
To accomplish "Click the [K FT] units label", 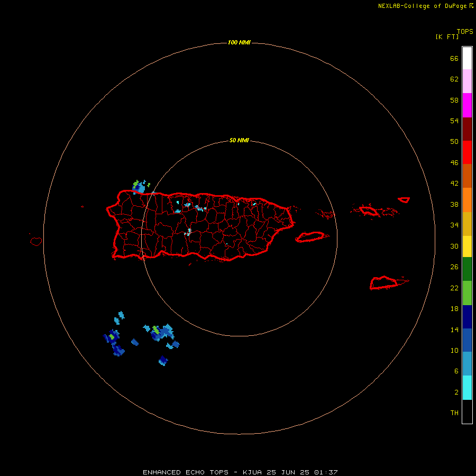I will [x=447, y=36].
